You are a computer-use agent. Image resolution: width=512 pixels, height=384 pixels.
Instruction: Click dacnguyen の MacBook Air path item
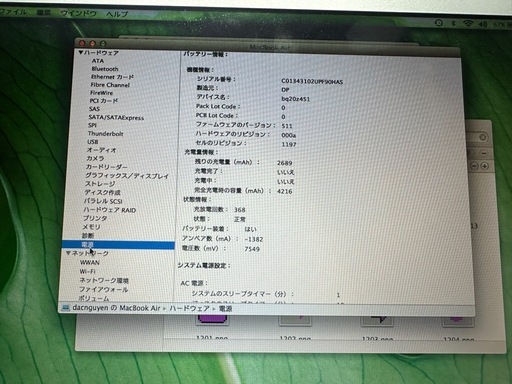tap(116, 308)
